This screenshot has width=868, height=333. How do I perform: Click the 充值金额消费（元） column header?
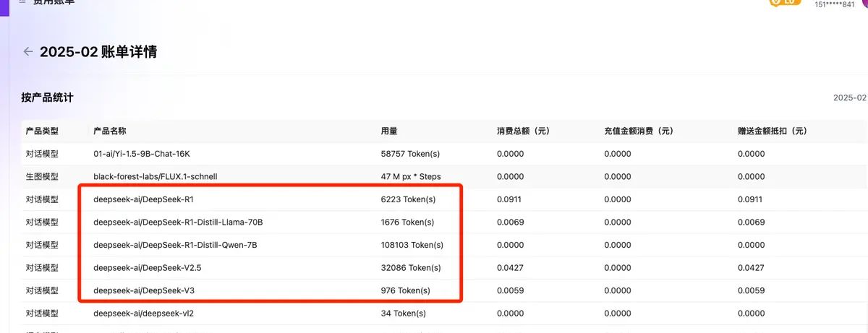point(639,131)
